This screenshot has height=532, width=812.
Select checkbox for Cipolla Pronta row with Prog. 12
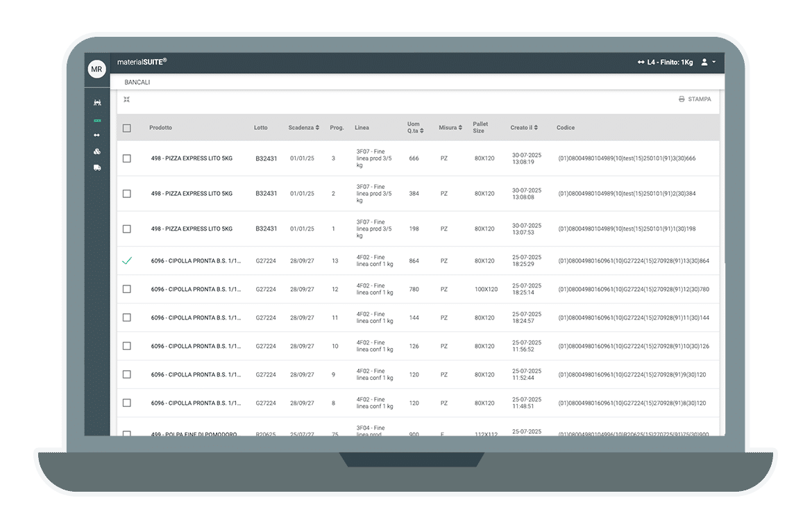coord(126,289)
